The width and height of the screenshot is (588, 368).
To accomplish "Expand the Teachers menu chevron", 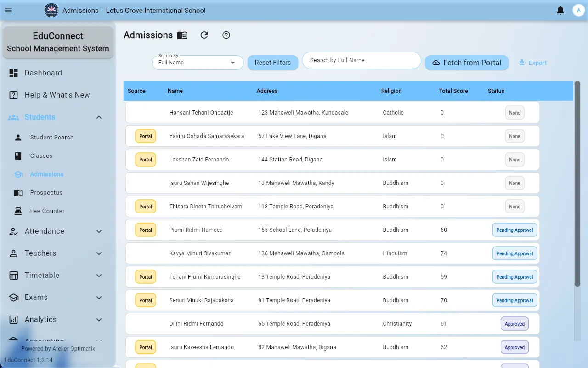I will (99, 253).
